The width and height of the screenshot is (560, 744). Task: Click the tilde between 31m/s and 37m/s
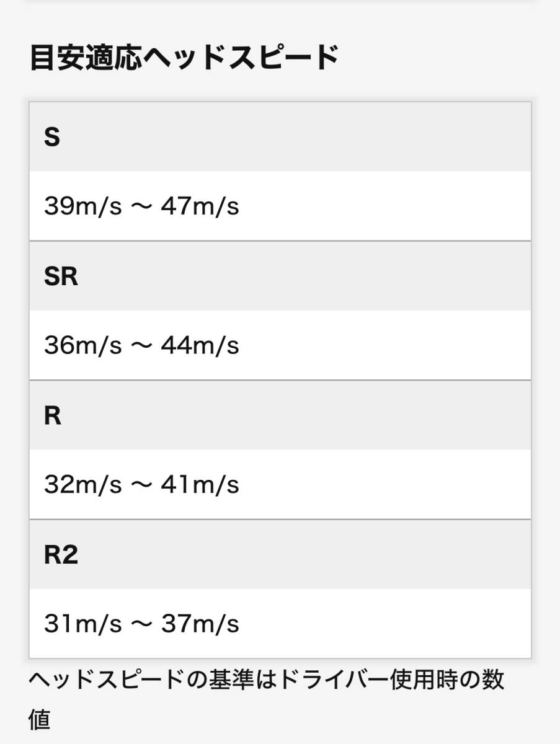coord(141,624)
